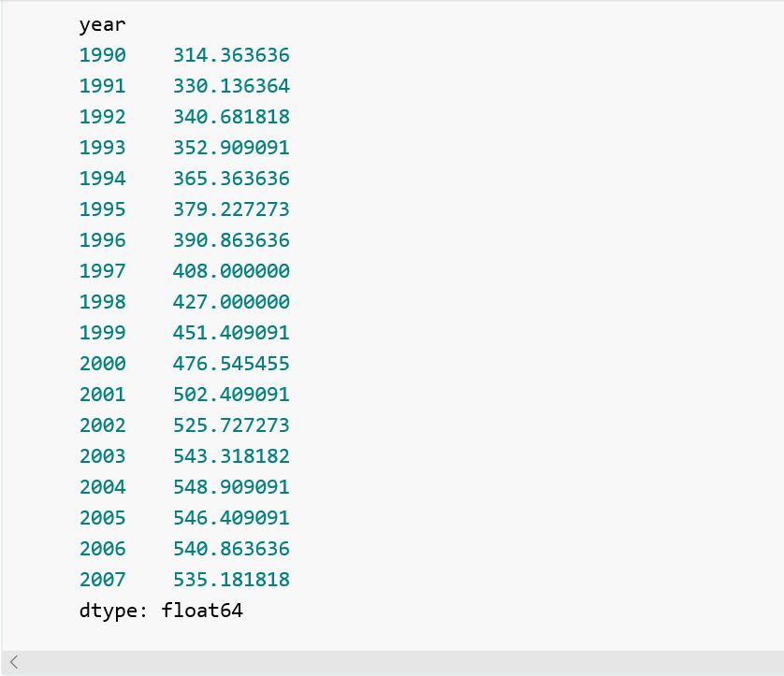The width and height of the screenshot is (784, 676).
Task: Click the 1992 index label
Action: pyautogui.click(x=102, y=117)
